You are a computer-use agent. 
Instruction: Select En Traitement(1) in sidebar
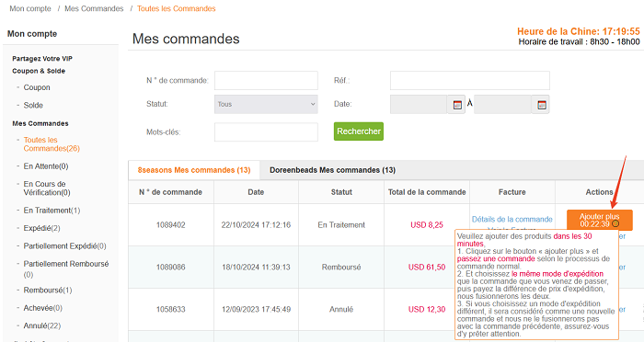pos(52,211)
